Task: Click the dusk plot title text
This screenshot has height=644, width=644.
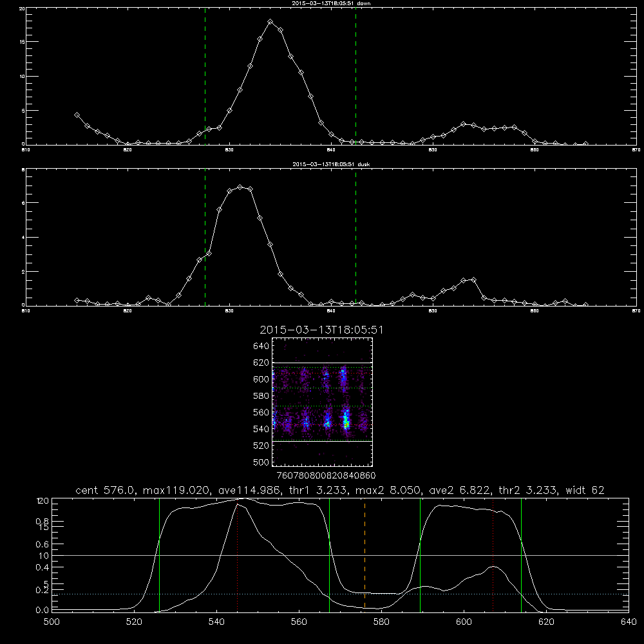Action: pos(331,164)
